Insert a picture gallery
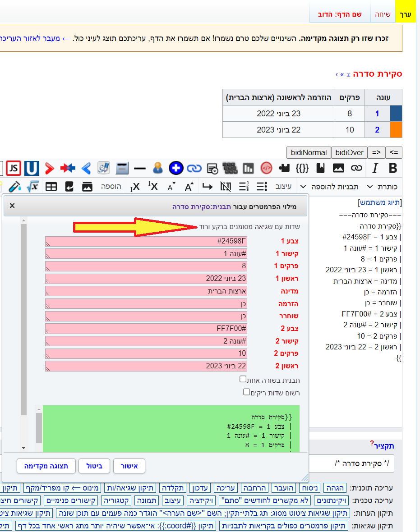The width and height of the screenshot is (420, 532). [x=87, y=187]
